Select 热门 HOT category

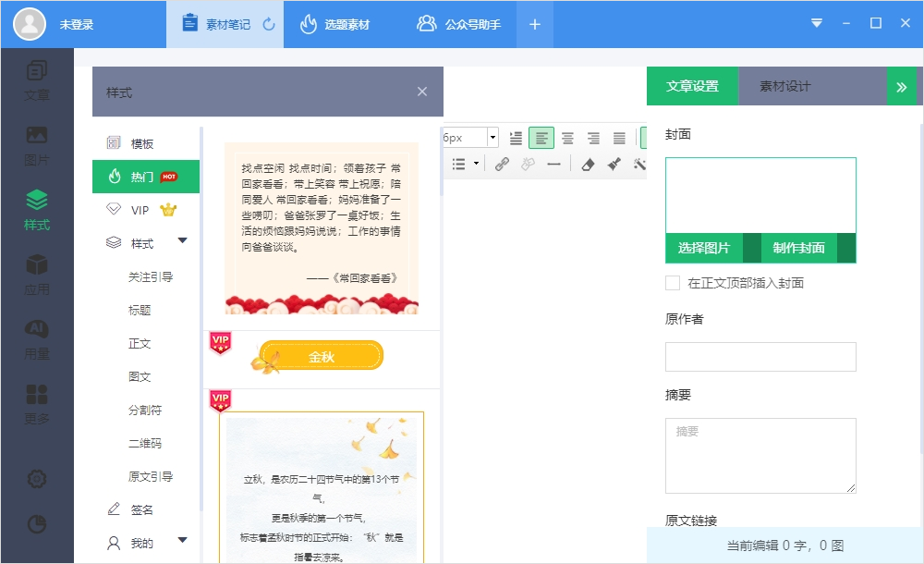[146, 177]
